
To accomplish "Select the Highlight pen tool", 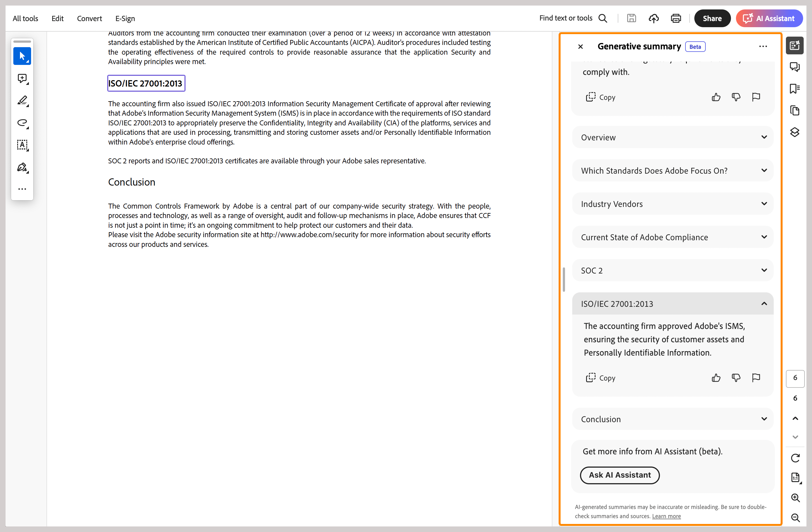I will tap(22, 101).
